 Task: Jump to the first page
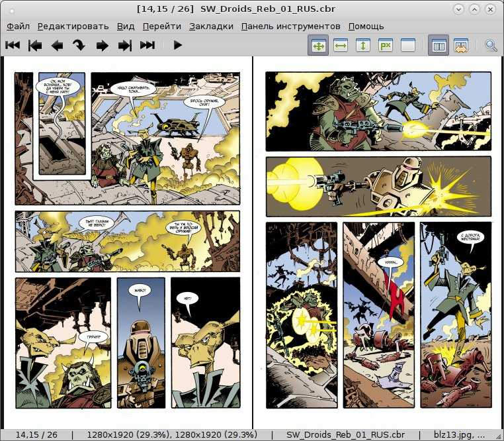click(x=13, y=45)
